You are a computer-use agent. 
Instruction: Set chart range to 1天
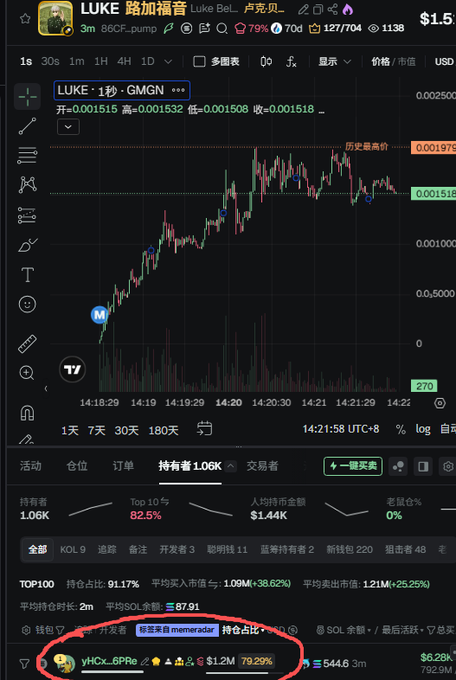click(x=70, y=430)
